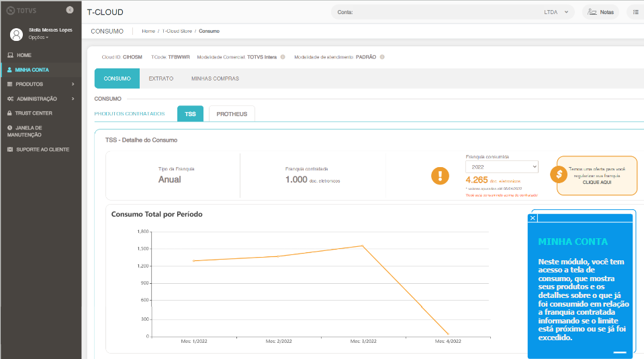Screen dimensions: 644x359
Task: Click the Mes: 4/2022 chart data point
Action: coord(448,334)
